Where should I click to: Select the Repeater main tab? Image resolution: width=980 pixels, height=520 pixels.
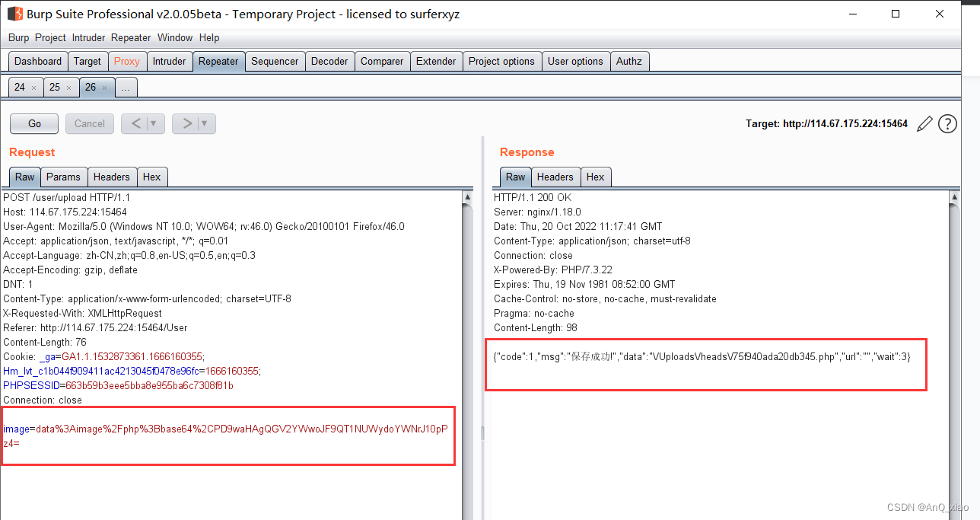(x=218, y=61)
